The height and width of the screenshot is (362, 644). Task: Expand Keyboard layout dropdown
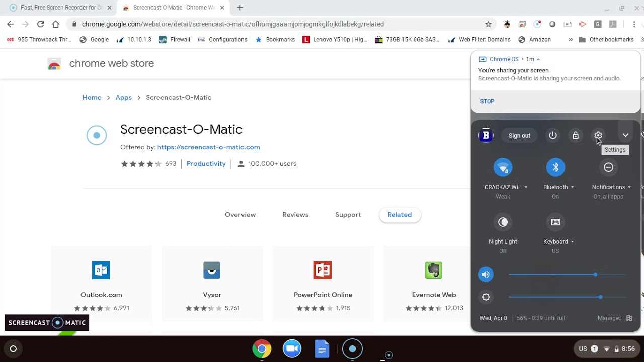[558, 242]
